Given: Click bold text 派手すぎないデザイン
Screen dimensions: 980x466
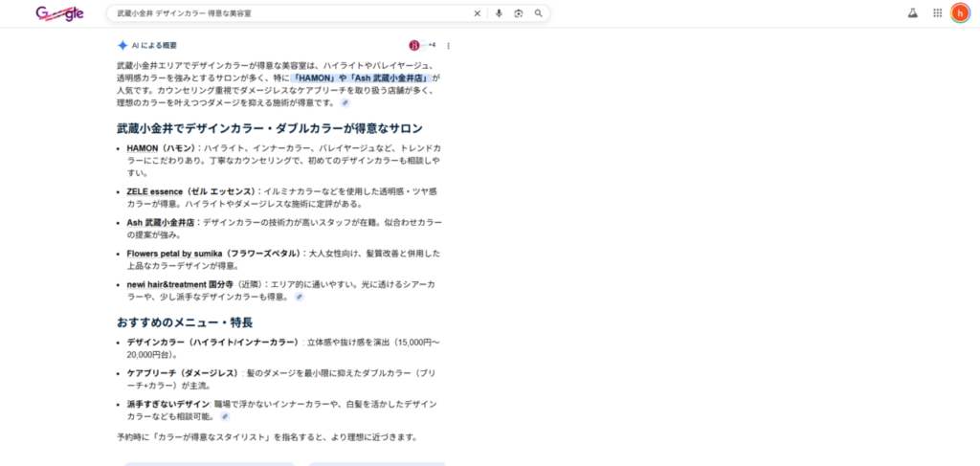Looking at the screenshot, I should [168, 404].
